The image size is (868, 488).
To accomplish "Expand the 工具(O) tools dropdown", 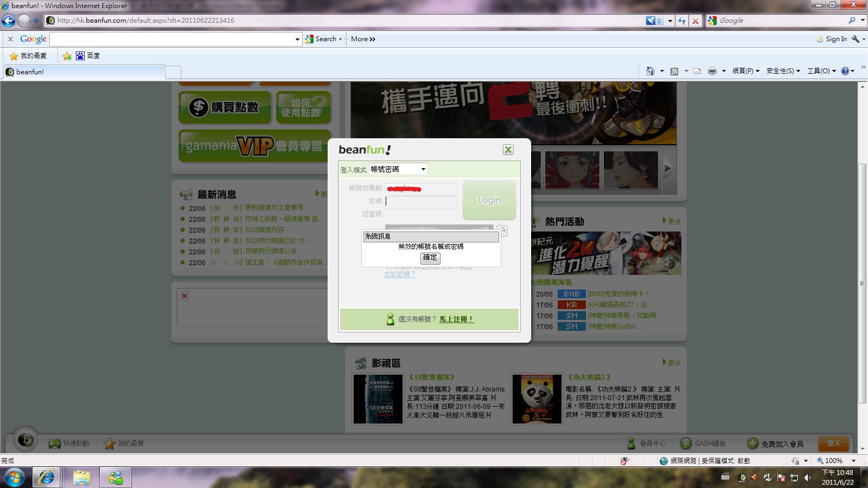I will (821, 71).
